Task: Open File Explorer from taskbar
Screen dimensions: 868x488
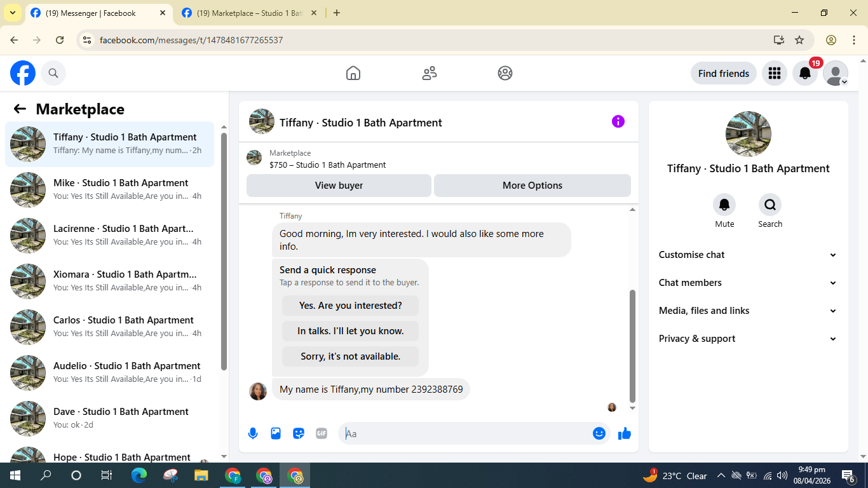Action: (201, 475)
